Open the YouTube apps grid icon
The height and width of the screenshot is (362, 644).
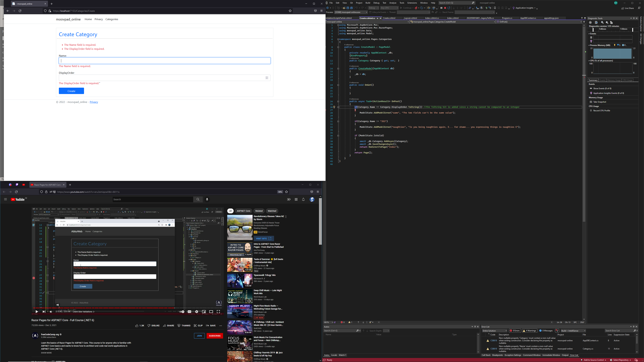click(x=296, y=199)
